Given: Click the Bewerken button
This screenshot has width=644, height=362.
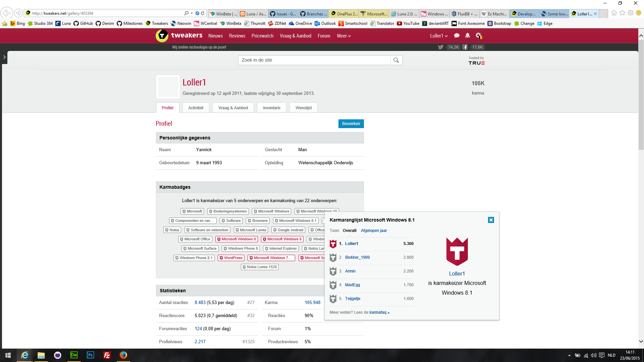Looking at the screenshot, I should click(351, 124).
